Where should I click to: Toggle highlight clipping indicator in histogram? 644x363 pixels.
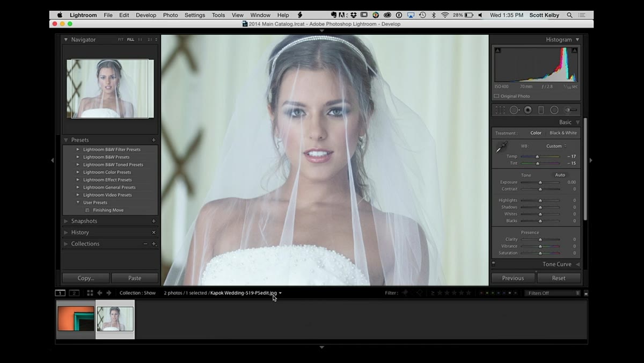pos(575,50)
